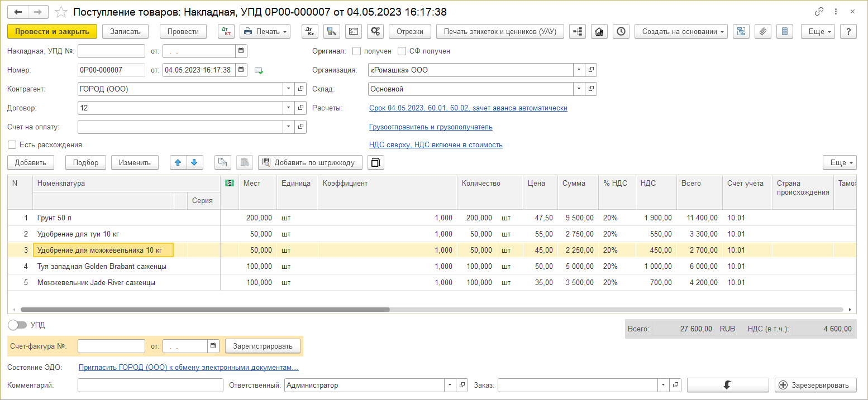
Task: Select row Грунт 50 л
Action: coord(432,218)
